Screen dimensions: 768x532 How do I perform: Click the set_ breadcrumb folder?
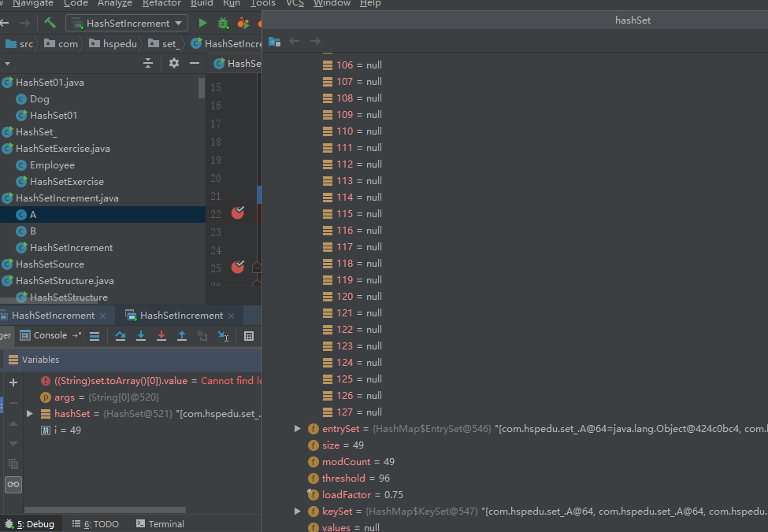point(163,43)
